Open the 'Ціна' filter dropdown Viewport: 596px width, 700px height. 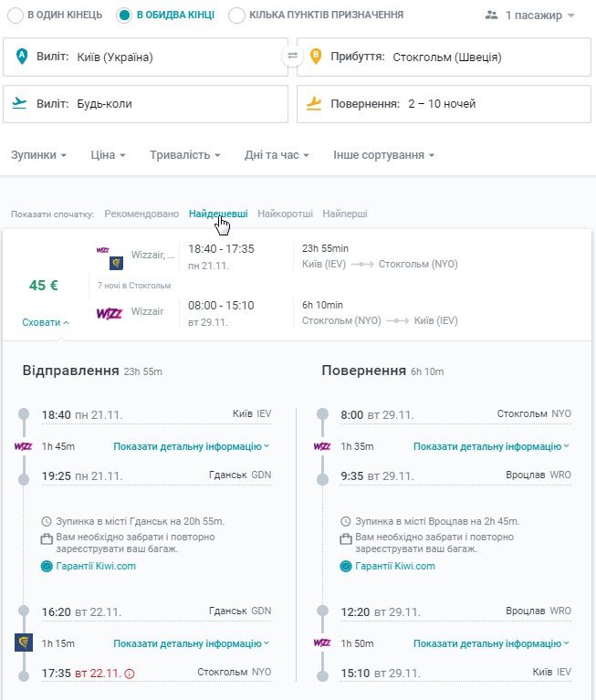point(108,155)
